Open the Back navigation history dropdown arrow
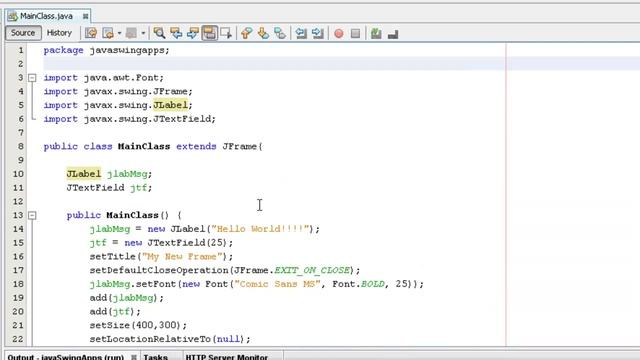 point(119,33)
